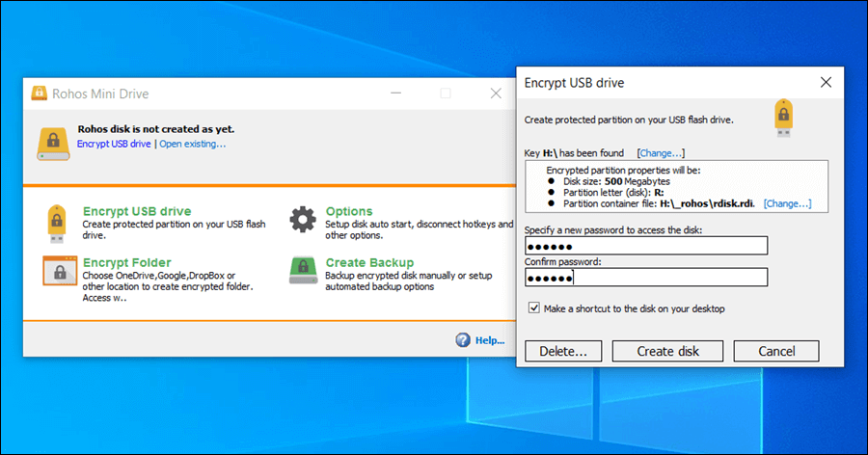Screen dimensions: 868x455
Task: Cancel the Encrypt USB drive dialog
Action: tap(776, 351)
